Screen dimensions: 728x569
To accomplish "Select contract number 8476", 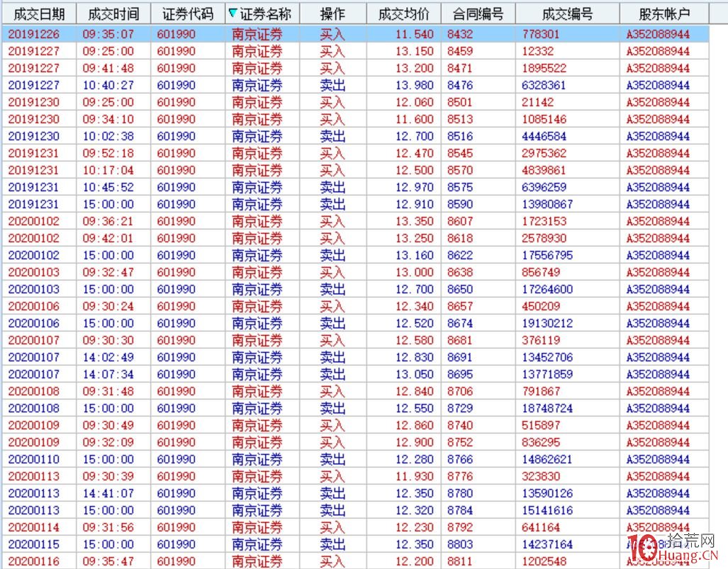I will [x=460, y=86].
